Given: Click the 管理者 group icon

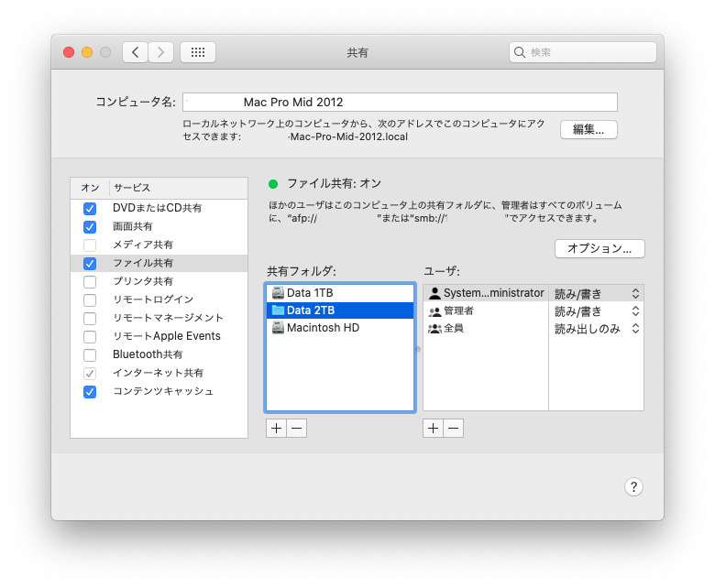Looking at the screenshot, I should [435, 311].
